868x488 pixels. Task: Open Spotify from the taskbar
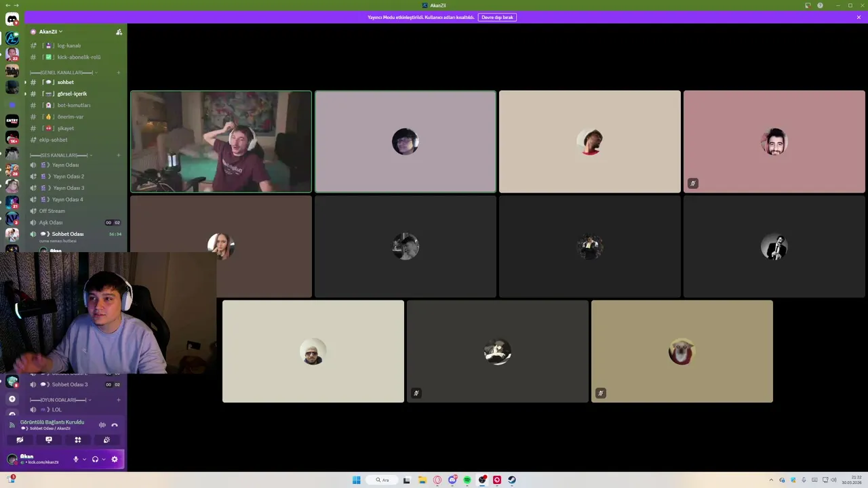pos(467,480)
